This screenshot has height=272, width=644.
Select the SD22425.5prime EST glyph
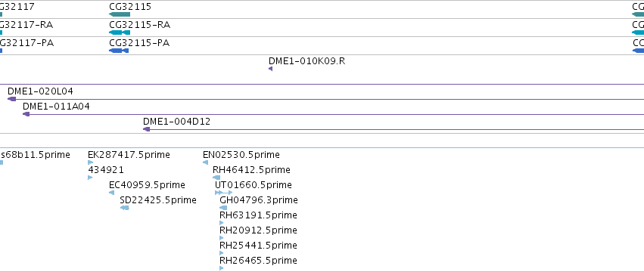[125, 208]
